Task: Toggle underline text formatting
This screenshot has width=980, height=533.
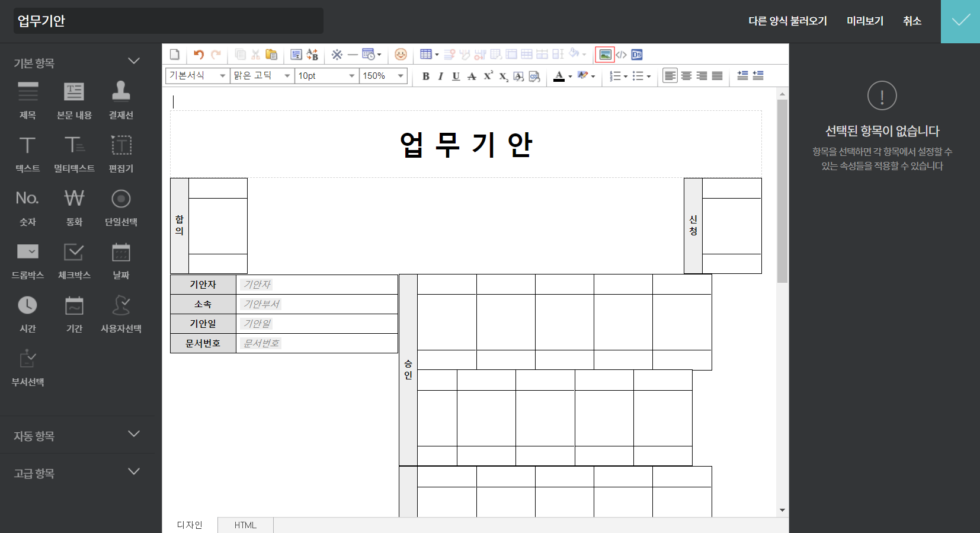Action: click(456, 76)
